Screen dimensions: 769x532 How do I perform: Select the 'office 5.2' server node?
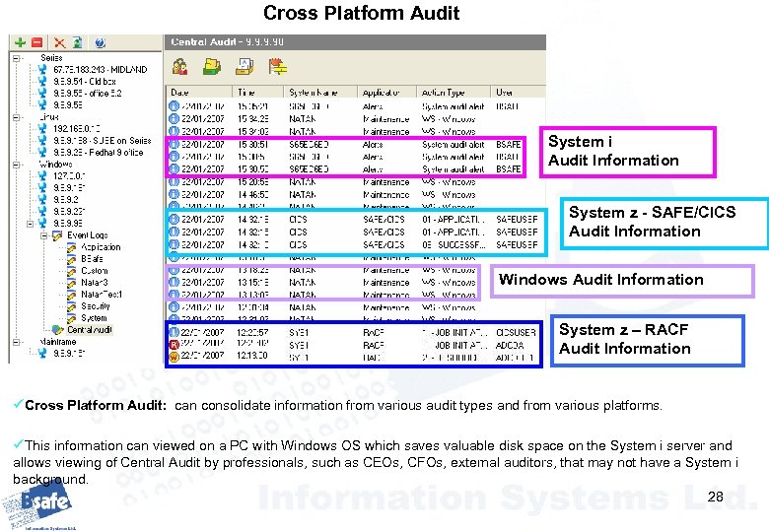pos(88,93)
